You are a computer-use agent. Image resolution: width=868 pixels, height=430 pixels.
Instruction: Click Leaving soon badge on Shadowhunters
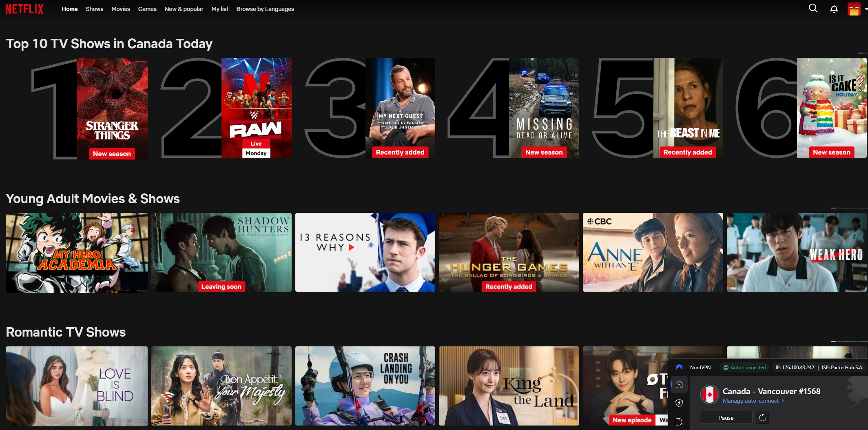tap(221, 286)
